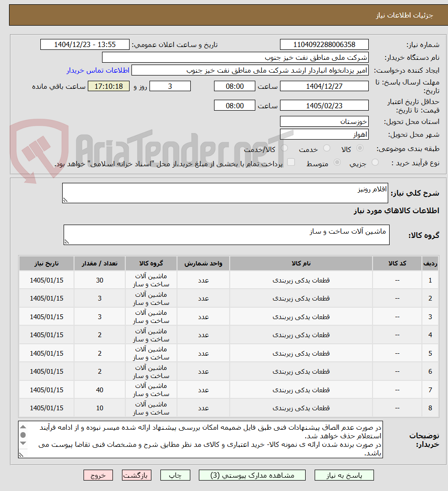448x491 pixels.
Task: Click قطعات یدکی زیربندی in row 1
Action: pyautogui.click(x=301, y=280)
